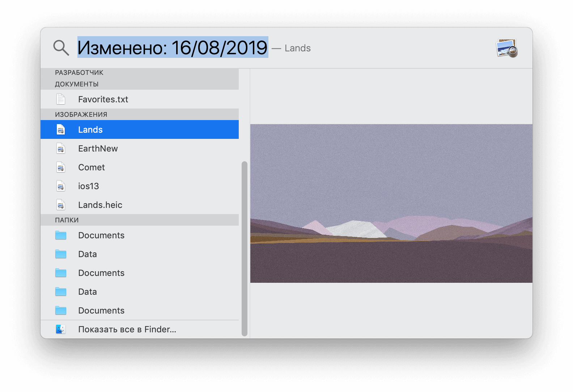Viewport: 573px width, 392px height.
Task: Click the results list vertical scrollbar
Action: [245, 249]
